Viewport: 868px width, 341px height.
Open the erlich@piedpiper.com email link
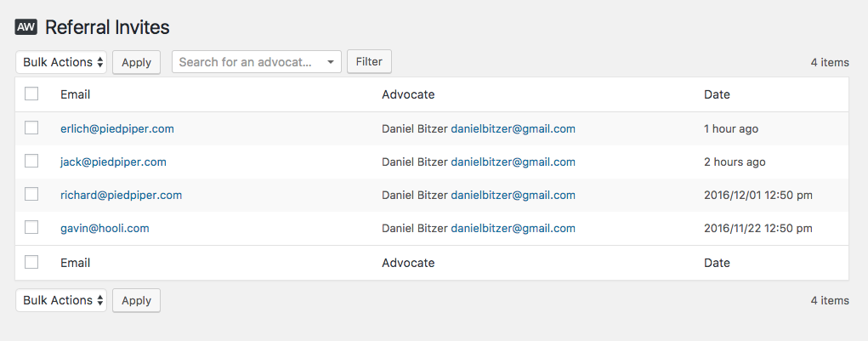pyautogui.click(x=117, y=129)
